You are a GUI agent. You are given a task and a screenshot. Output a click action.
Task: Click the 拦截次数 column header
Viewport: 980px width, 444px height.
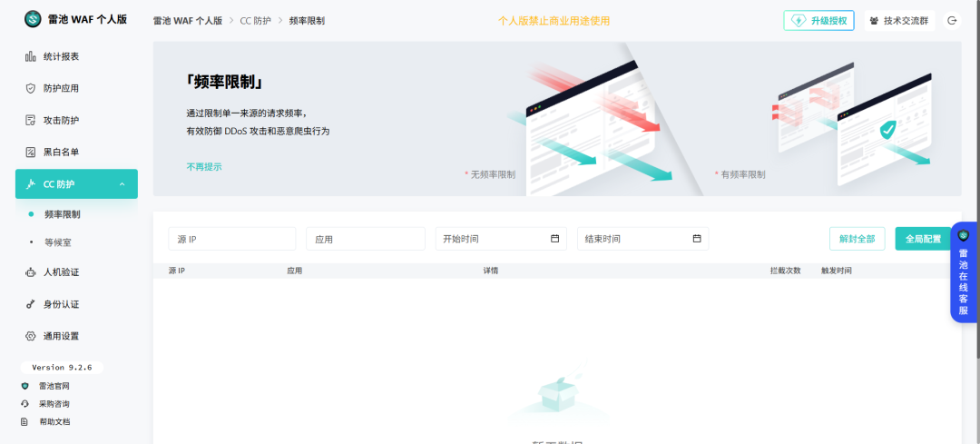tap(785, 271)
